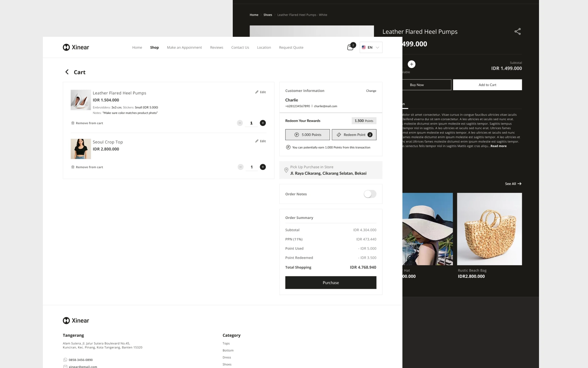This screenshot has height=368, width=588.
Task: Increase Leather Flared Heel Pumps quantity
Action: 263,123
